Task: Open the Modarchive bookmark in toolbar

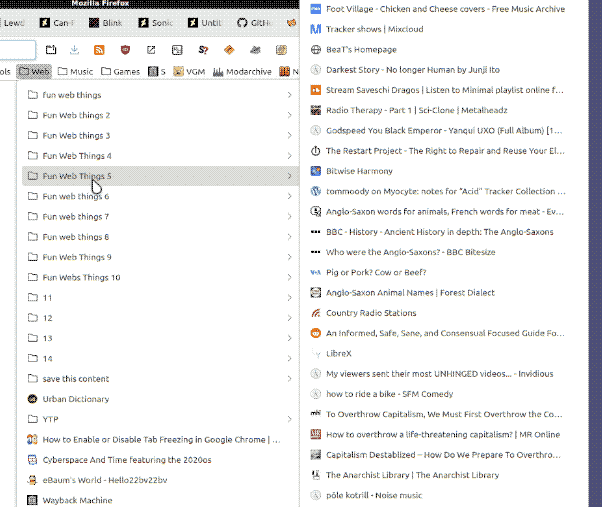Action: pos(242,71)
